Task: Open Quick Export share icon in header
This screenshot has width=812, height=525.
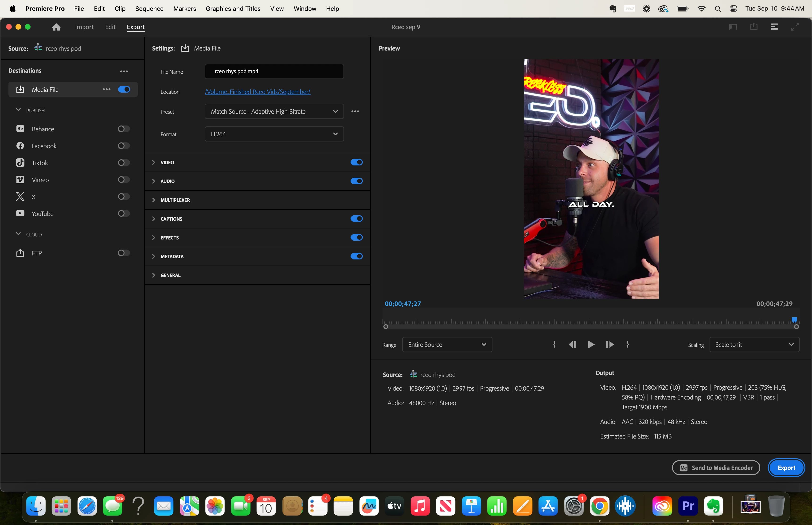Action: (753, 27)
